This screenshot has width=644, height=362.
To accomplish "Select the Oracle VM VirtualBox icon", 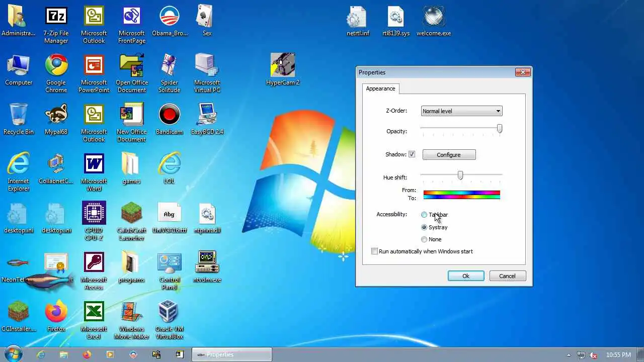I will pyautogui.click(x=170, y=320).
